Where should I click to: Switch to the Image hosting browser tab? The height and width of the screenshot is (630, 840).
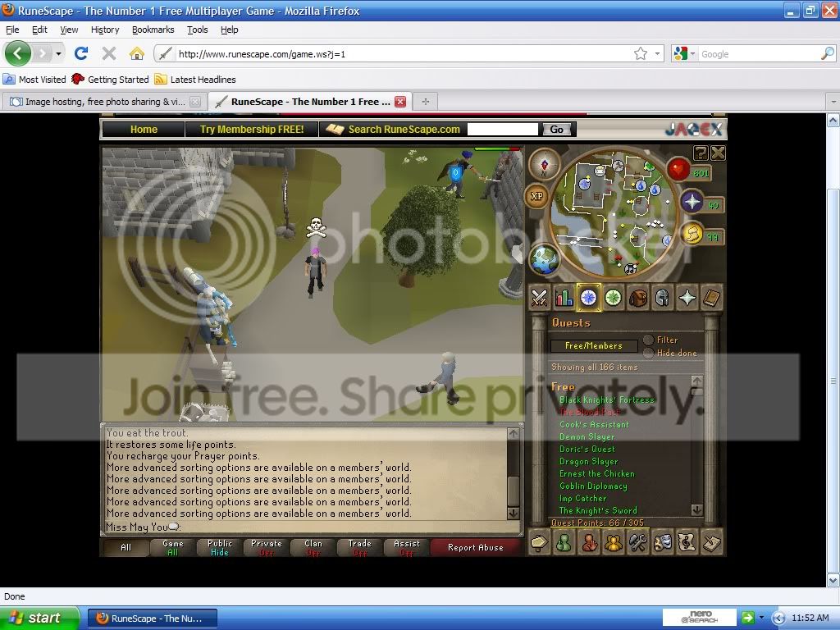click(x=98, y=101)
